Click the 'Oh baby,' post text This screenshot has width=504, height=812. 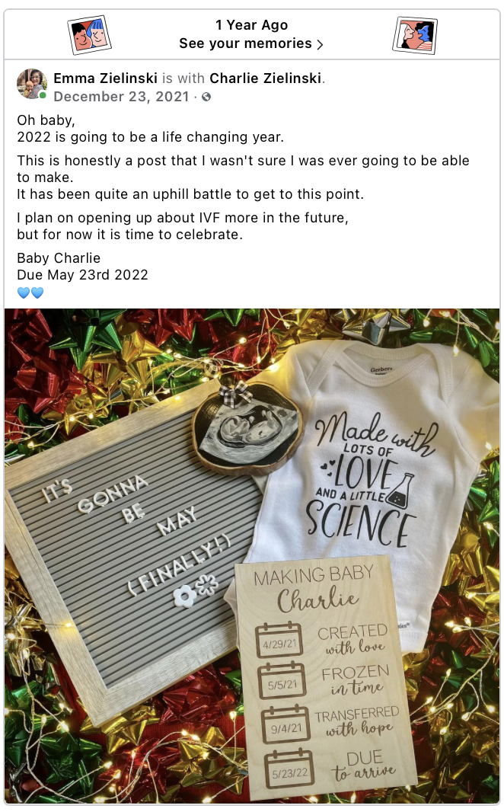click(46, 120)
